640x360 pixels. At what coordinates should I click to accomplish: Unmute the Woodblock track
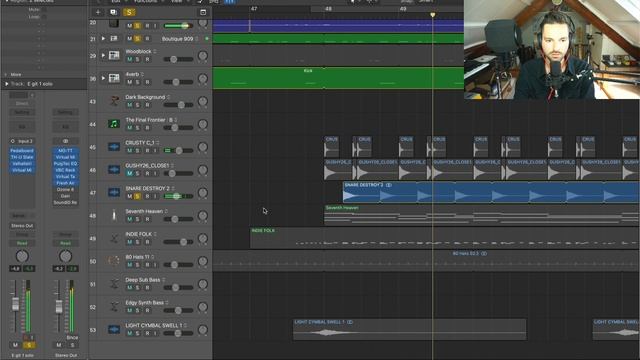[x=129, y=60]
